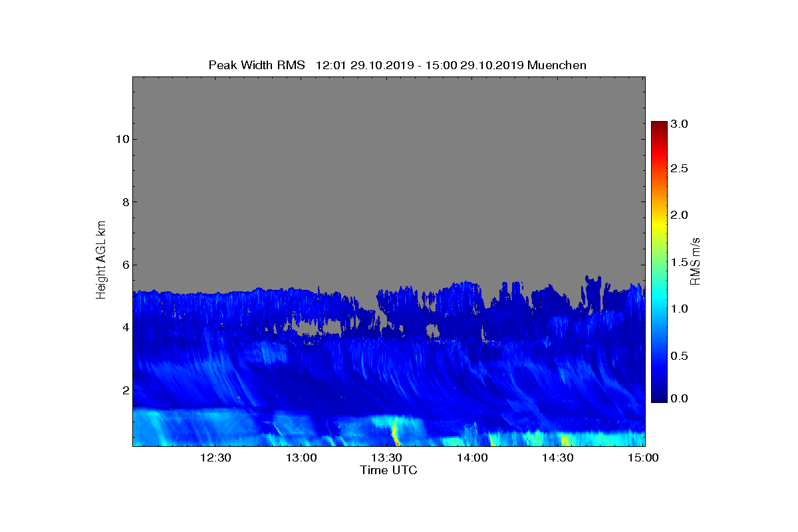Click the 14:00 time tick label

pyautogui.click(x=472, y=458)
